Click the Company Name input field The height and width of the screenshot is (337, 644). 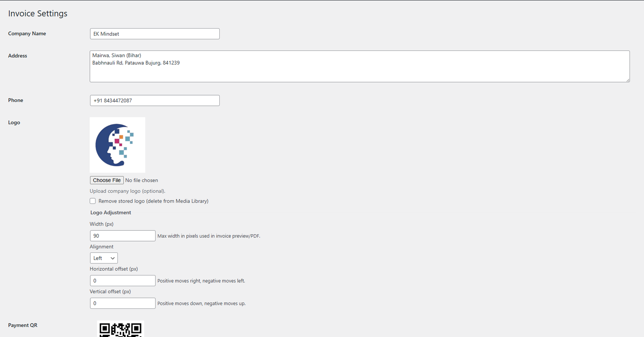point(155,34)
